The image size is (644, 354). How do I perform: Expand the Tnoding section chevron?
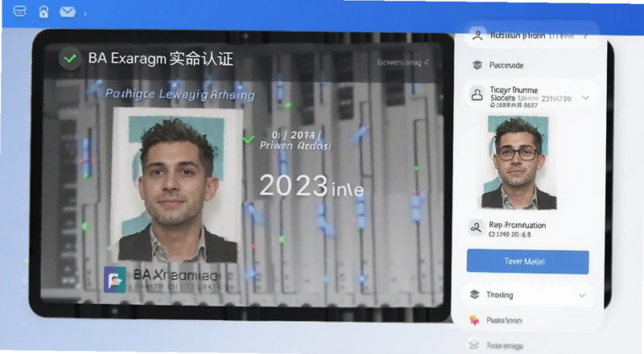582,295
